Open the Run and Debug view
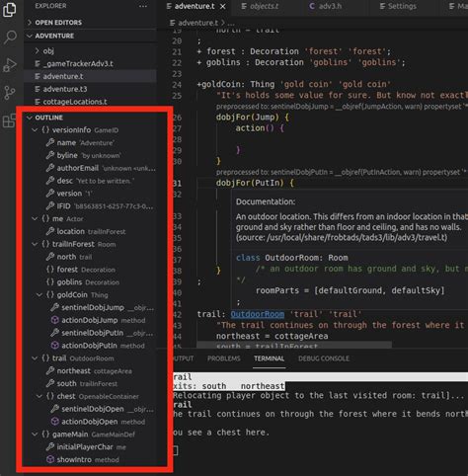The height and width of the screenshot is (476, 468). [9, 64]
